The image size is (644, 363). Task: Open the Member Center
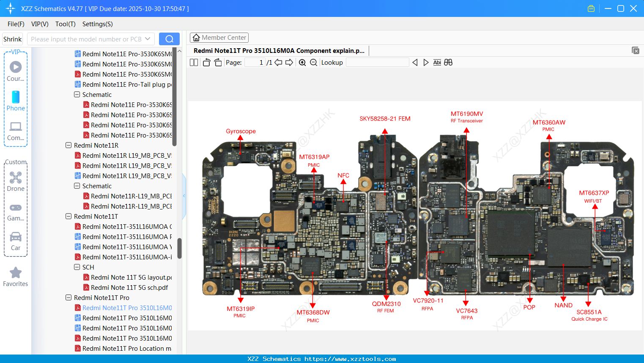click(x=219, y=37)
